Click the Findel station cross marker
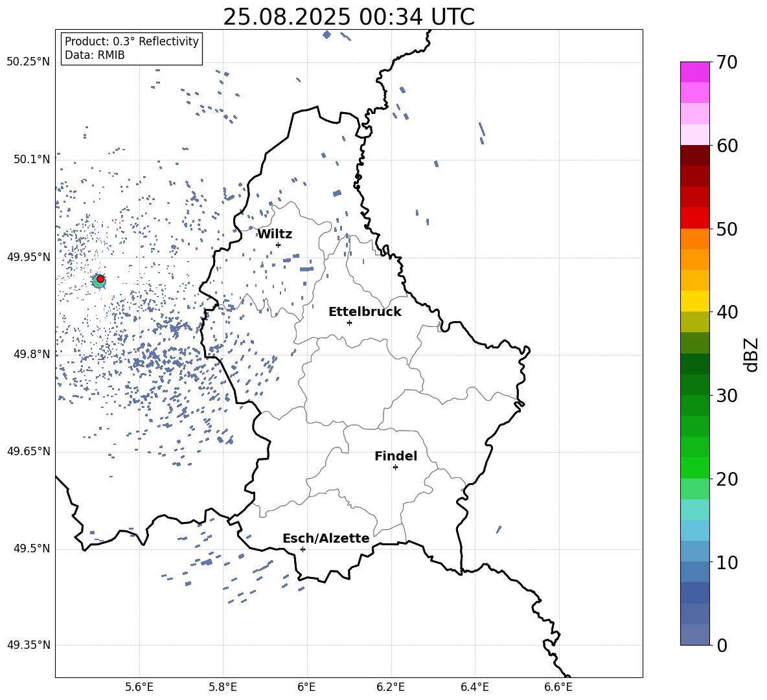 395,468
